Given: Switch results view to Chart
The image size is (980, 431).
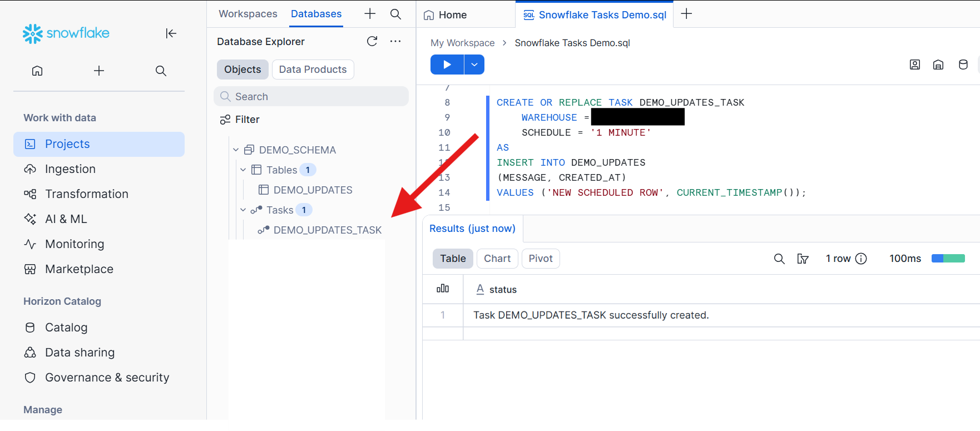Looking at the screenshot, I should 497,259.
